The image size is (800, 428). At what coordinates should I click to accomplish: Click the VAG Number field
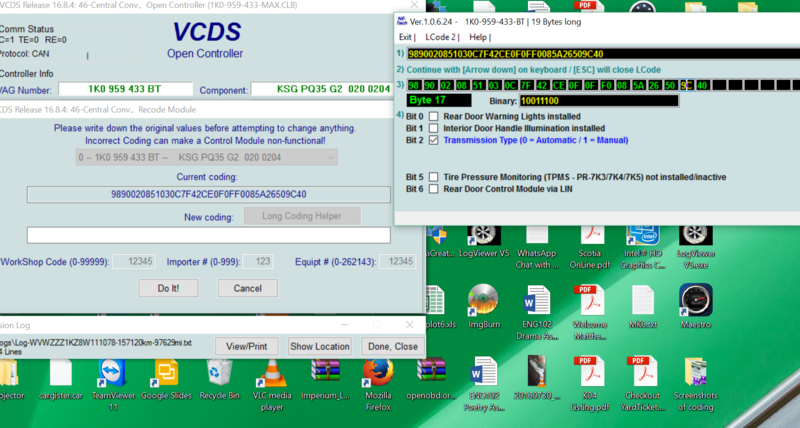click(125, 89)
